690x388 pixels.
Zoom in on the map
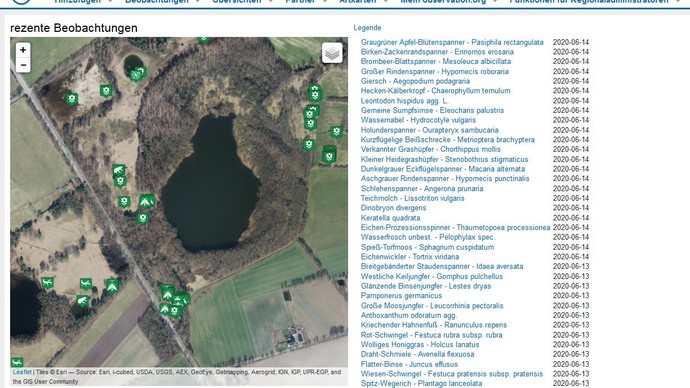(x=23, y=50)
